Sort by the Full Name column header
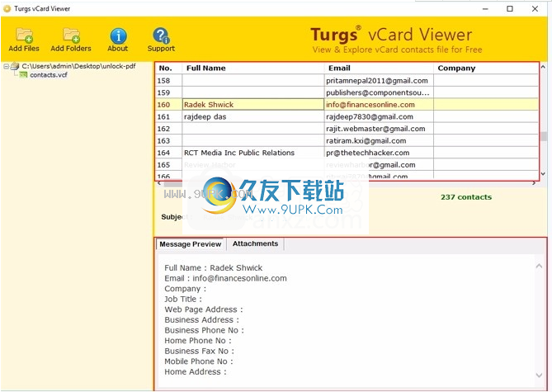 click(252, 68)
